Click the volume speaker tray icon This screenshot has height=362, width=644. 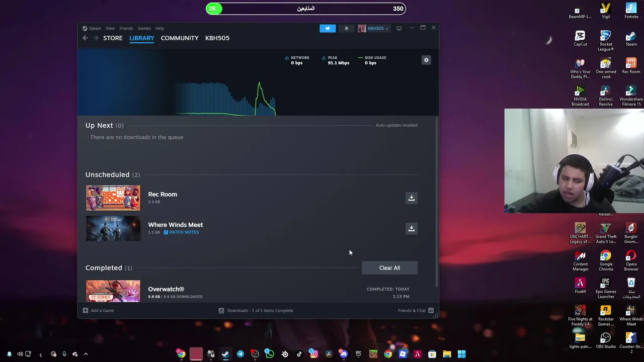click(x=19, y=354)
